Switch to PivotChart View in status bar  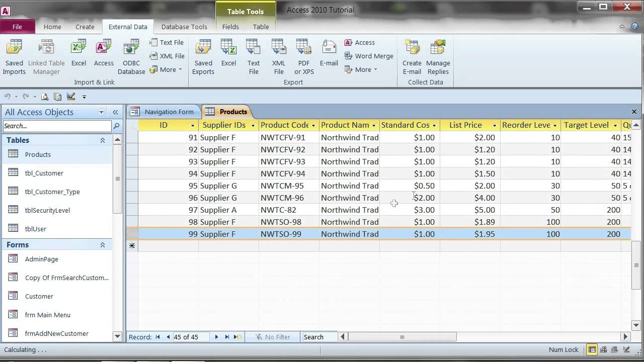614,350
